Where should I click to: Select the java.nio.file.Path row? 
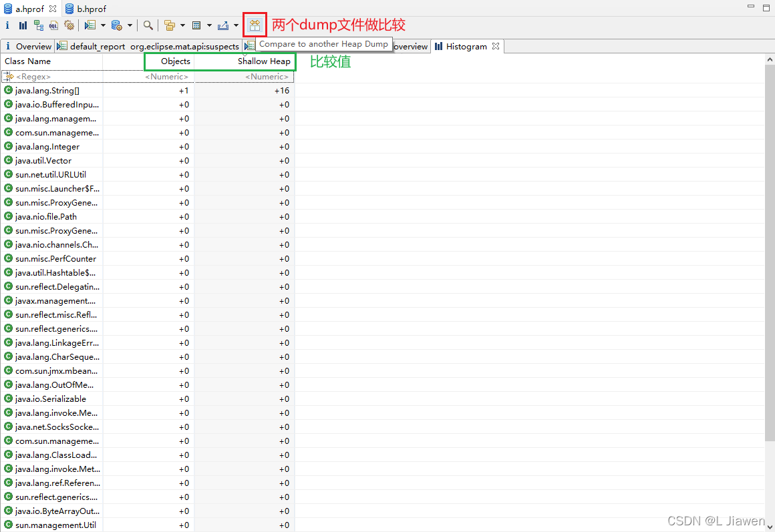147,217
